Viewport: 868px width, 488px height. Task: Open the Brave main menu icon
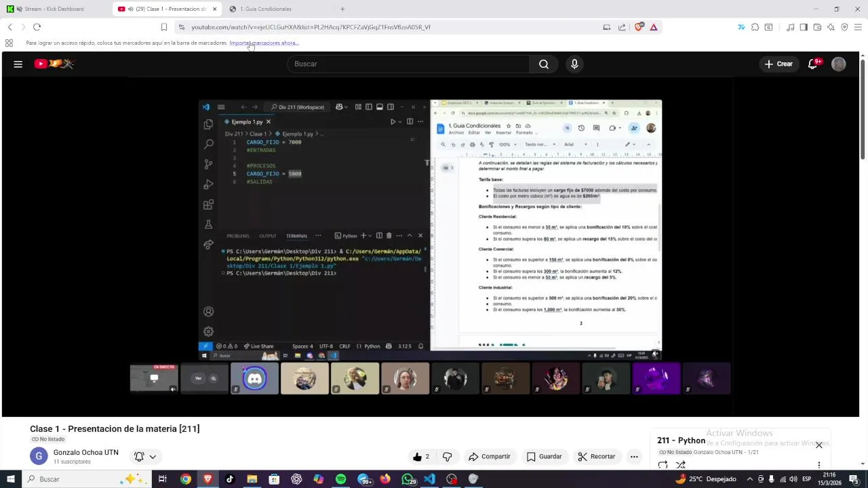click(858, 27)
